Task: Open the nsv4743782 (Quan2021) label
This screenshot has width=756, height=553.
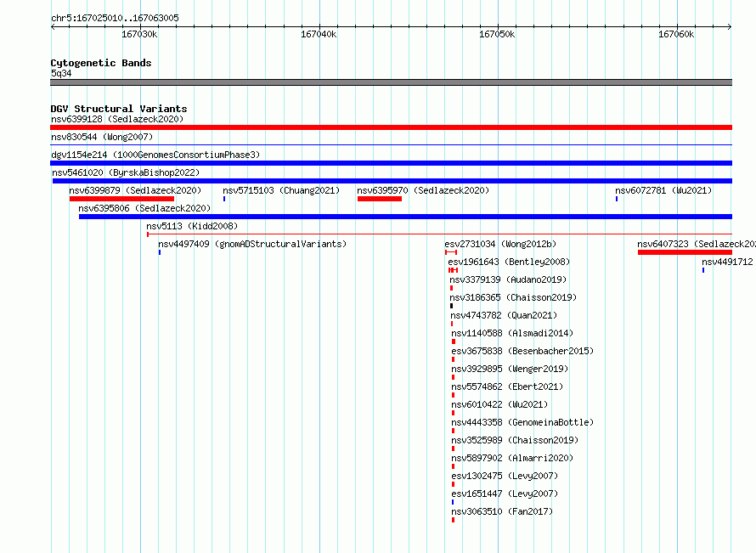Action: pyautogui.click(x=504, y=315)
